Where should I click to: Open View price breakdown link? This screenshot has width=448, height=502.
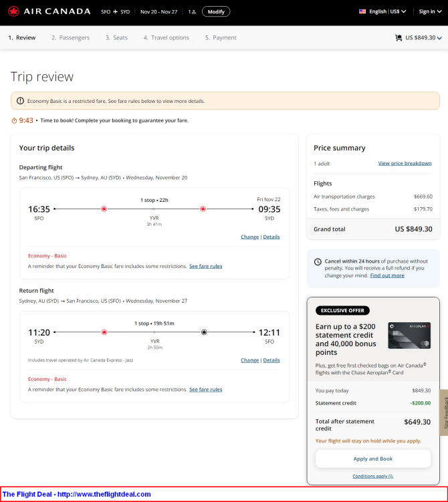pos(405,163)
